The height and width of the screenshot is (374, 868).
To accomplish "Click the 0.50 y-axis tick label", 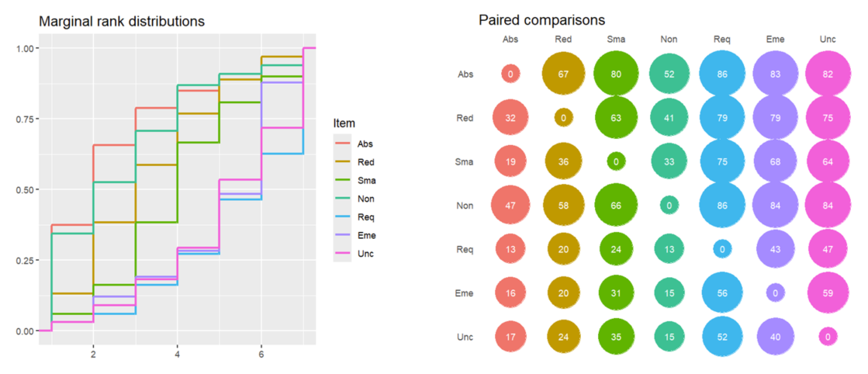I will click(23, 189).
